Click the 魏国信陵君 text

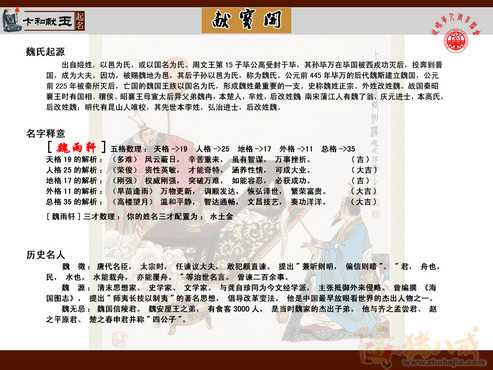tap(117, 309)
